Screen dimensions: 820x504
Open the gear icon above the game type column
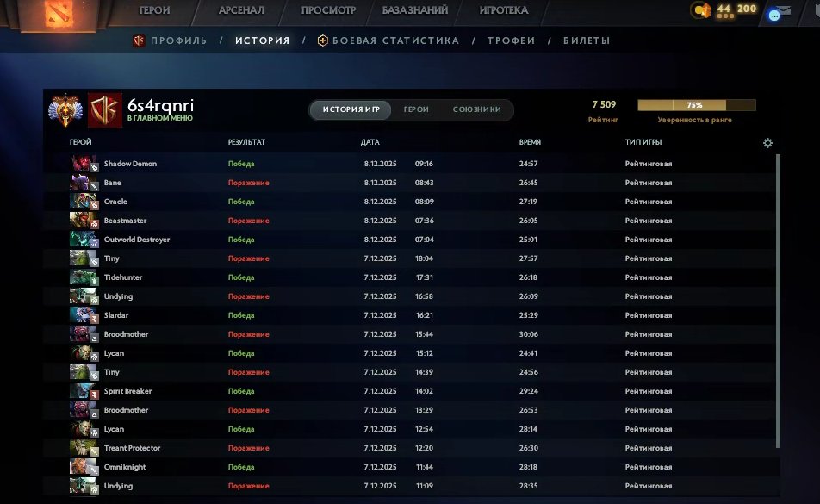pos(767,143)
